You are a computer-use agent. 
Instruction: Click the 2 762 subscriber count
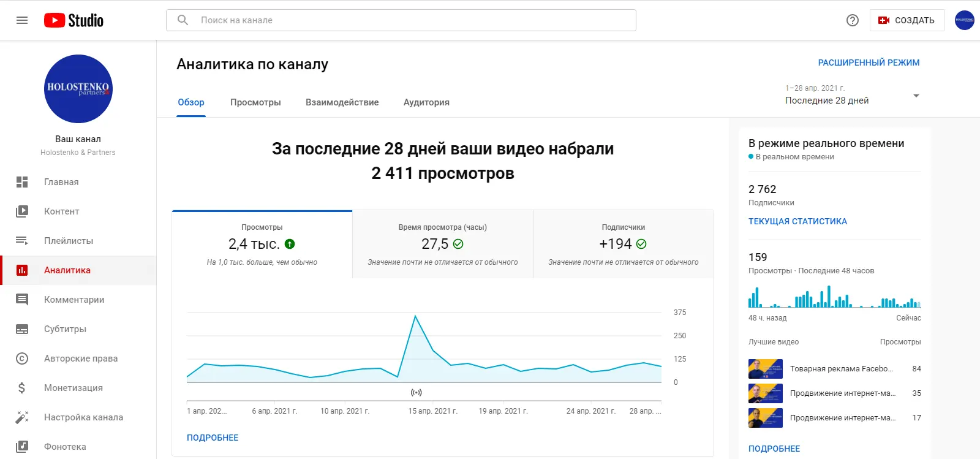point(763,189)
